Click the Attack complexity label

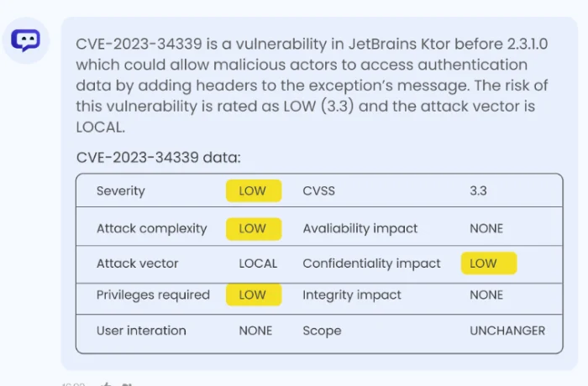point(151,229)
